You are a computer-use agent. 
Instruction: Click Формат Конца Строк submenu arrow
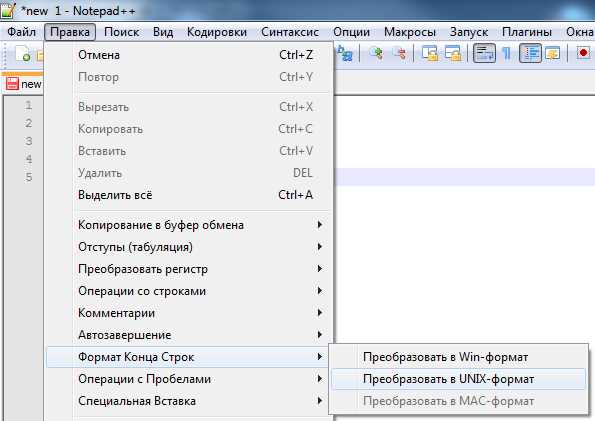click(320, 357)
